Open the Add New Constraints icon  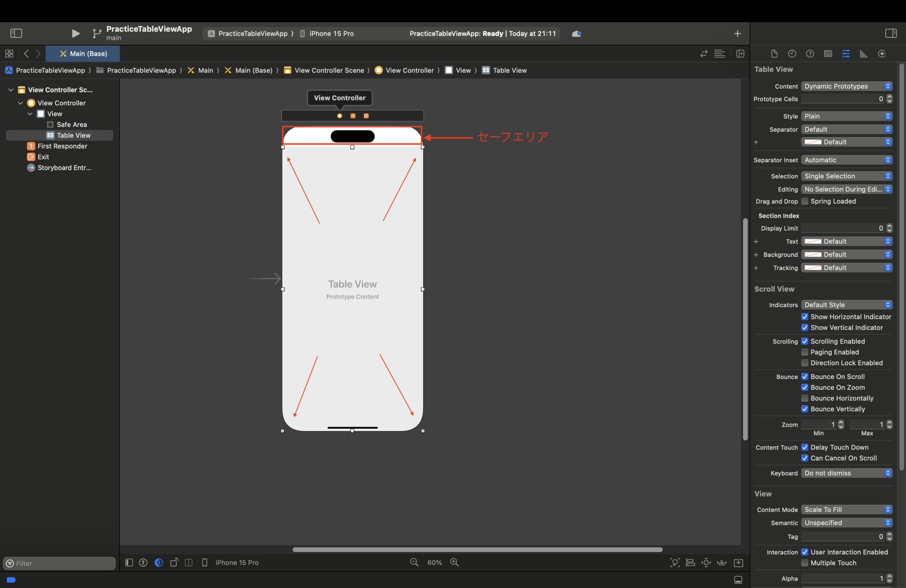[x=706, y=562]
